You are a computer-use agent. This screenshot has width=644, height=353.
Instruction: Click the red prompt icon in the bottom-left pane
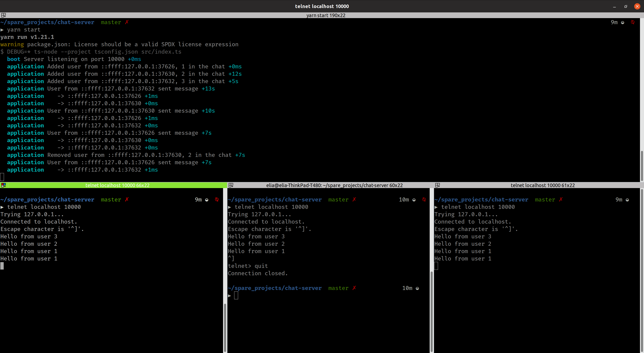217,199
